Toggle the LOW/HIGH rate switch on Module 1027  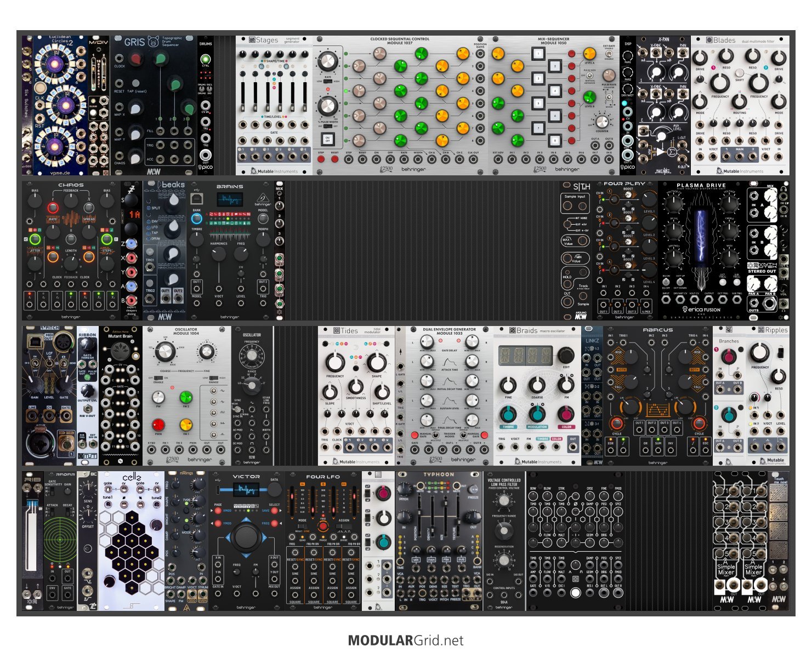tap(327, 81)
